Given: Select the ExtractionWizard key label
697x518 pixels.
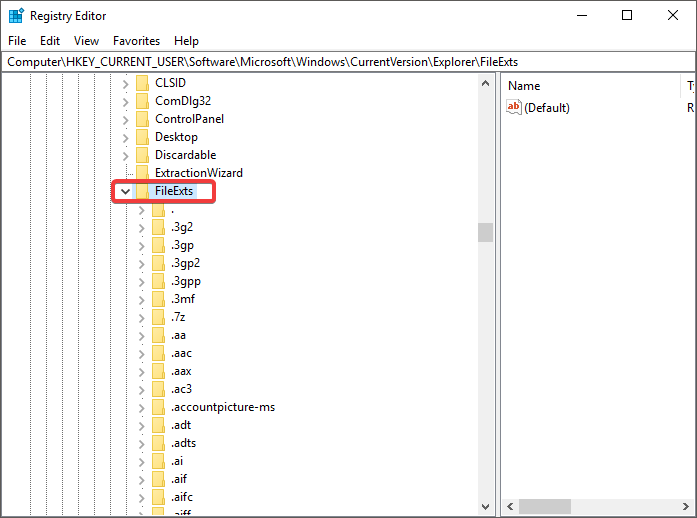Looking at the screenshot, I should coord(199,173).
